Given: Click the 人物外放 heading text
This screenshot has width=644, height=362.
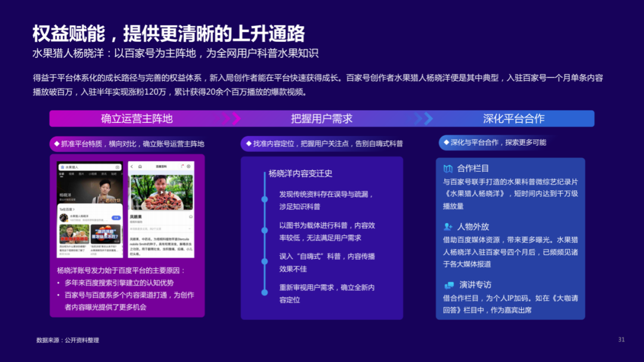Looking at the screenshot, I should coord(473,227).
